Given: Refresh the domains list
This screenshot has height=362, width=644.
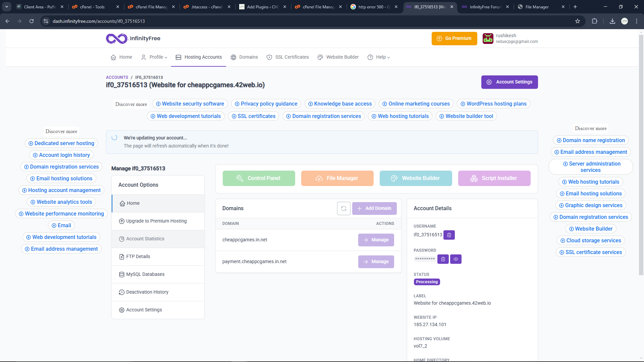Looking at the screenshot, I should [x=343, y=208].
